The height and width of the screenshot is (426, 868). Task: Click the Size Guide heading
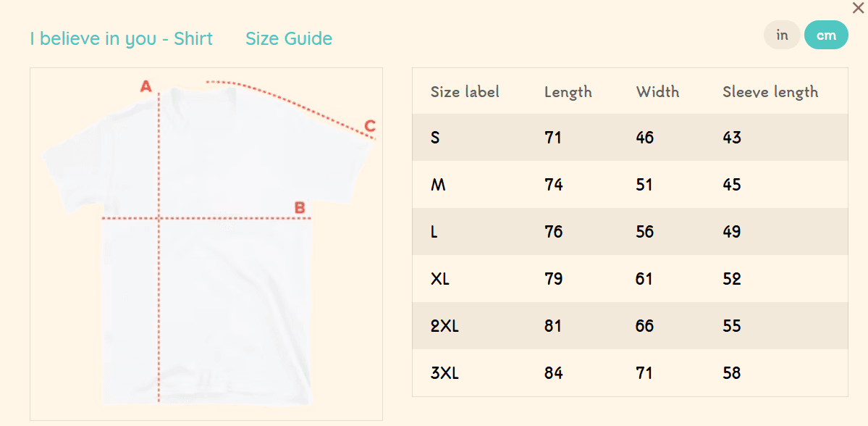[289, 38]
